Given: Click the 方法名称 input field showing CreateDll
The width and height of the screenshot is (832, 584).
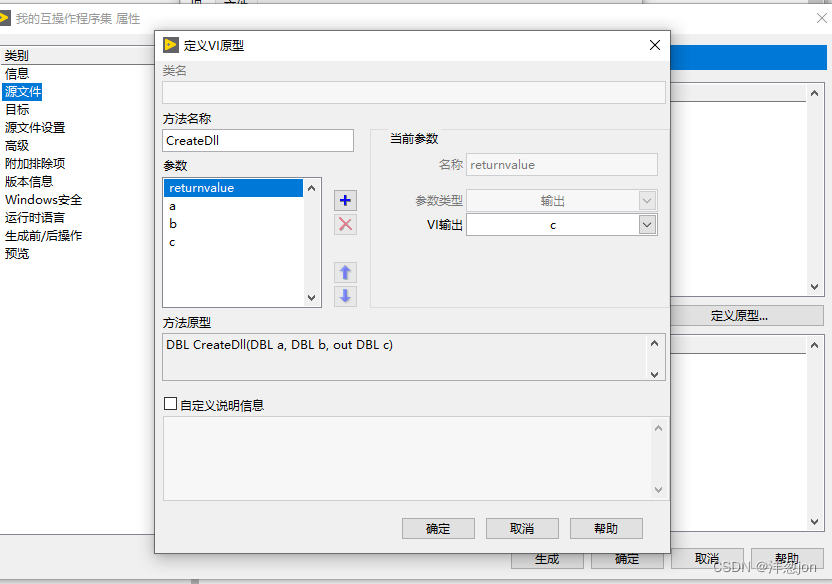Looking at the screenshot, I should 257,140.
